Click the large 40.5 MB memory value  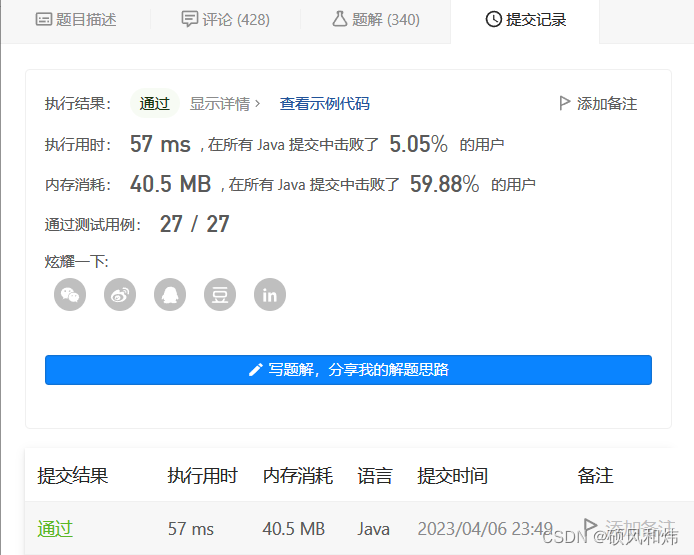pos(170,184)
